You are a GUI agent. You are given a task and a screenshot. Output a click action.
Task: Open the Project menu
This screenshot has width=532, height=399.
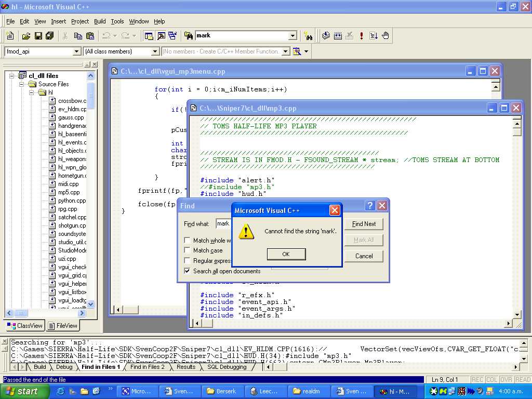tap(80, 21)
